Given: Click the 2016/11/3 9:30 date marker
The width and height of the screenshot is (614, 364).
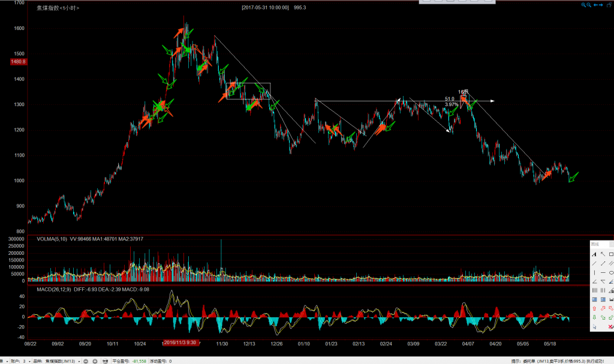Looking at the screenshot, I should click(x=180, y=344).
